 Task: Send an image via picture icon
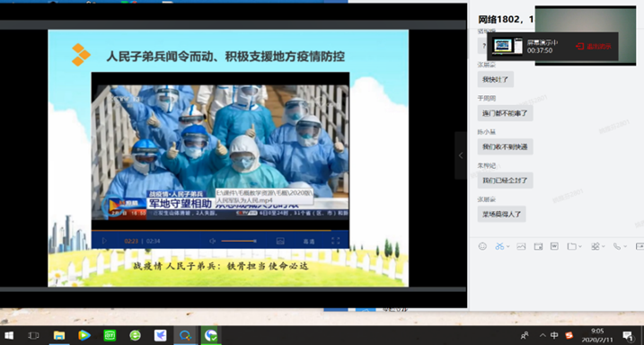pos(521,246)
